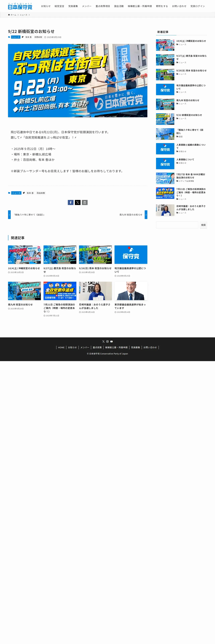Viewport: 215px width, 644px height.
Task: Open 重点政策項目 in the top navigation
Action: pos(103,6)
